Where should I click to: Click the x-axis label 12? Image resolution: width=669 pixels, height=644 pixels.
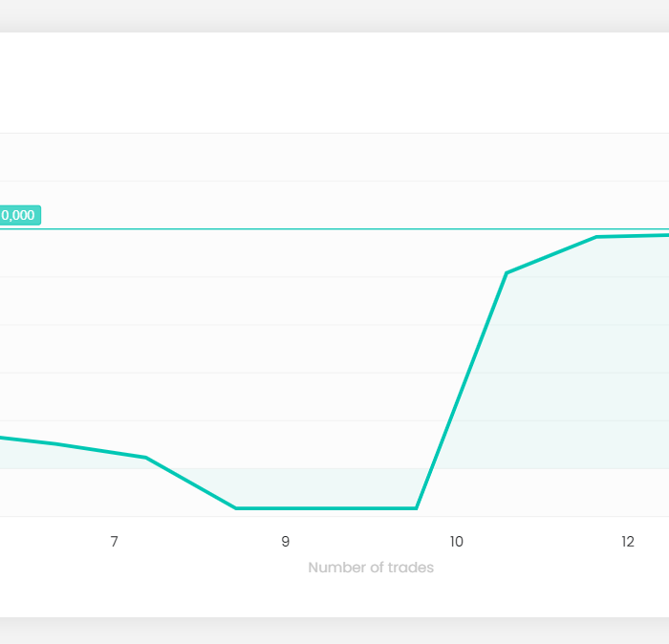click(x=628, y=542)
